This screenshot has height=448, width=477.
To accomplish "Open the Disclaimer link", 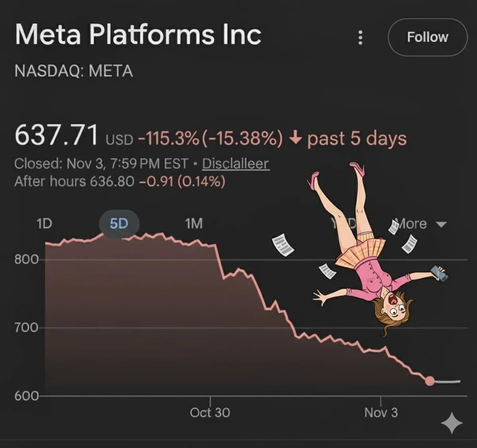I will click(236, 163).
